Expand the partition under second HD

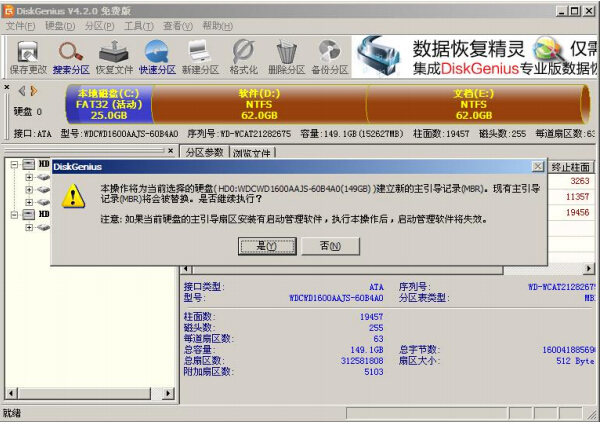point(29,227)
